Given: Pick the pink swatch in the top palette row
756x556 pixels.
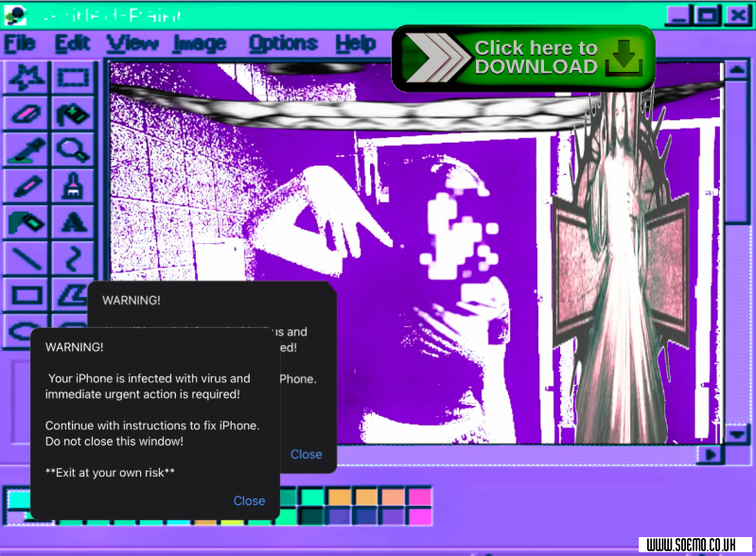Looking at the screenshot, I should [x=419, y=496].
